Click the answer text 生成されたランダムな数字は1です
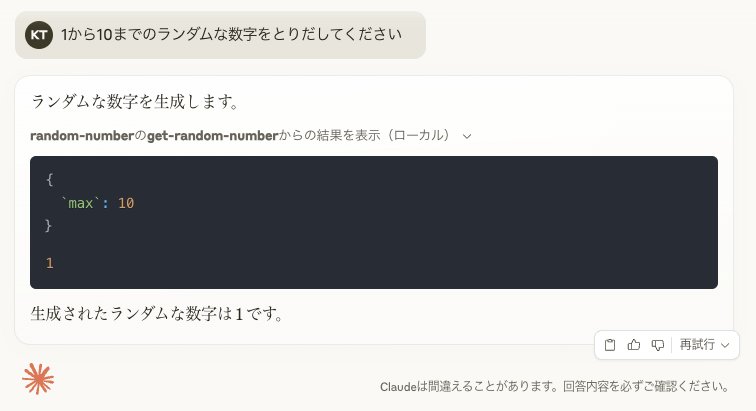The image size is (756, 411). (x=157, y=314)
